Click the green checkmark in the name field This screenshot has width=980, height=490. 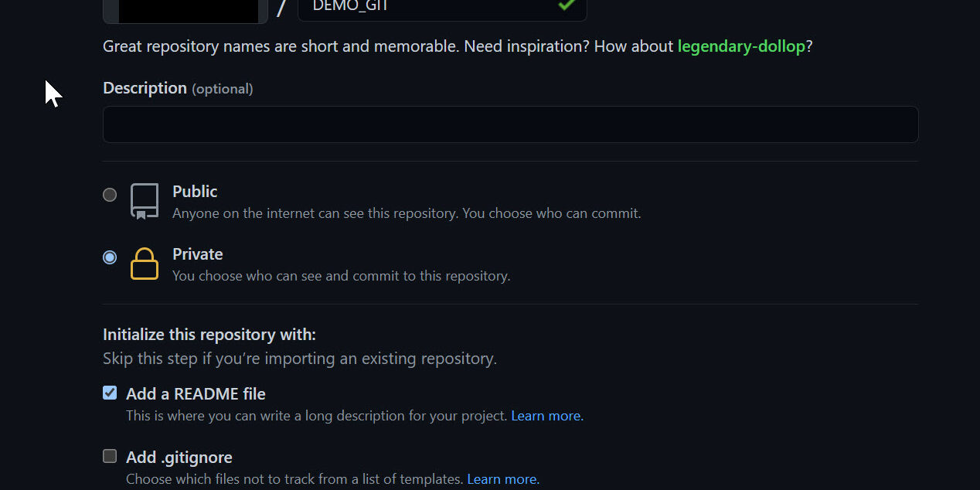[x=567, y=5]
